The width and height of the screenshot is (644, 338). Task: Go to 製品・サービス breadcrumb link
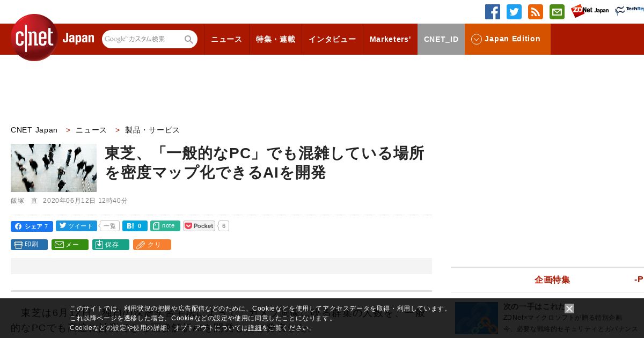152,130
